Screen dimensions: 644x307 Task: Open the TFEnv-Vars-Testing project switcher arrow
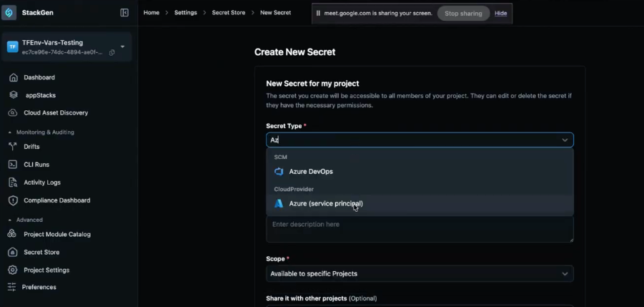[122, 47]
